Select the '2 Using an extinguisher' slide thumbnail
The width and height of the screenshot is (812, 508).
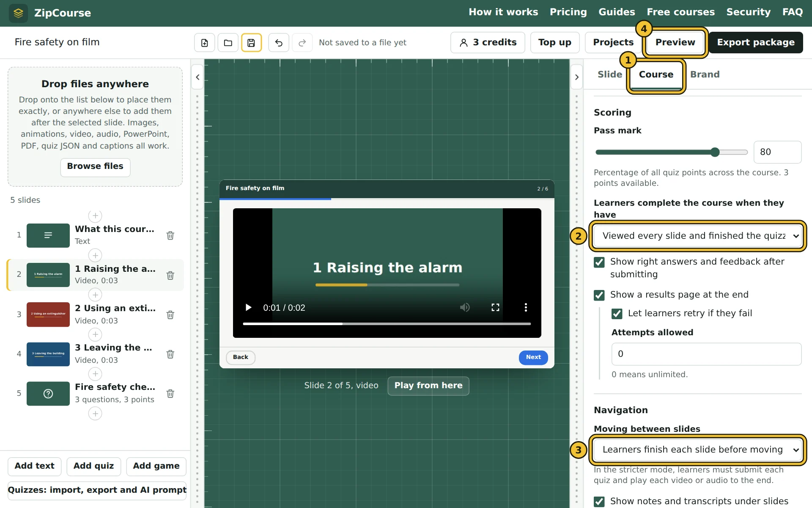48,315
